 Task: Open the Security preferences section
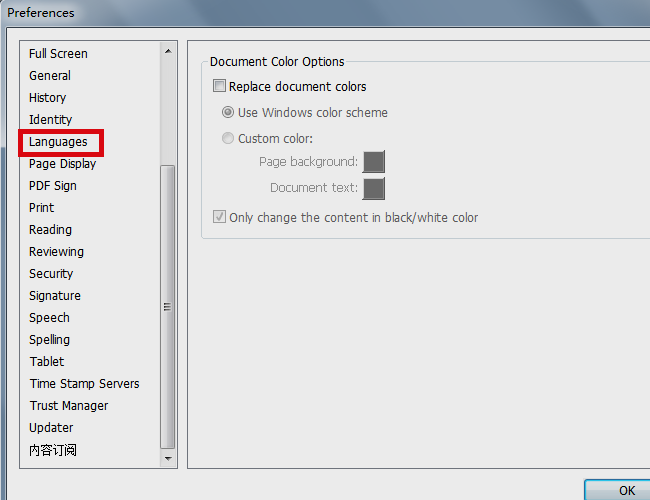[x=51, y=274]
